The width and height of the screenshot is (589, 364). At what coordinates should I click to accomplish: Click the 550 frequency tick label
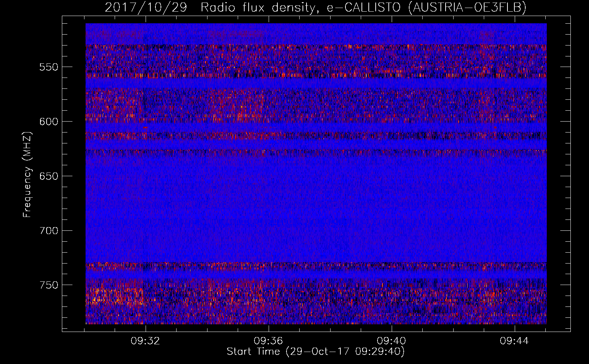click(49, 67)
